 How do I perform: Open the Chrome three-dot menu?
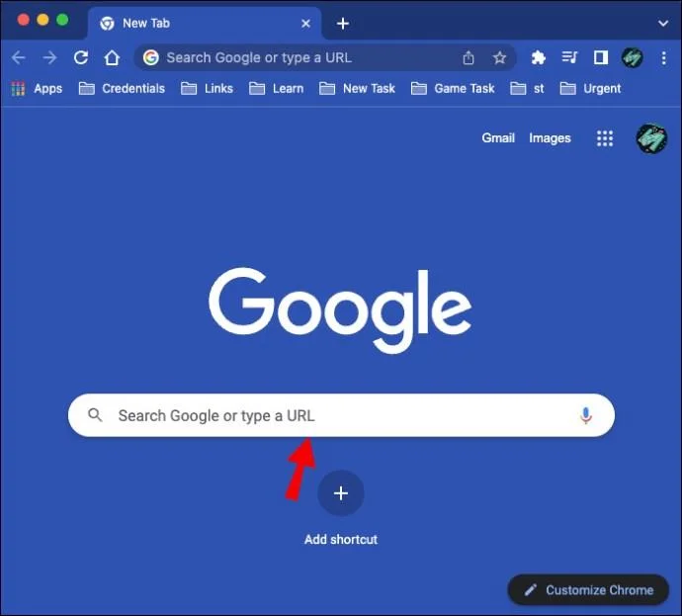pos(664,57)
